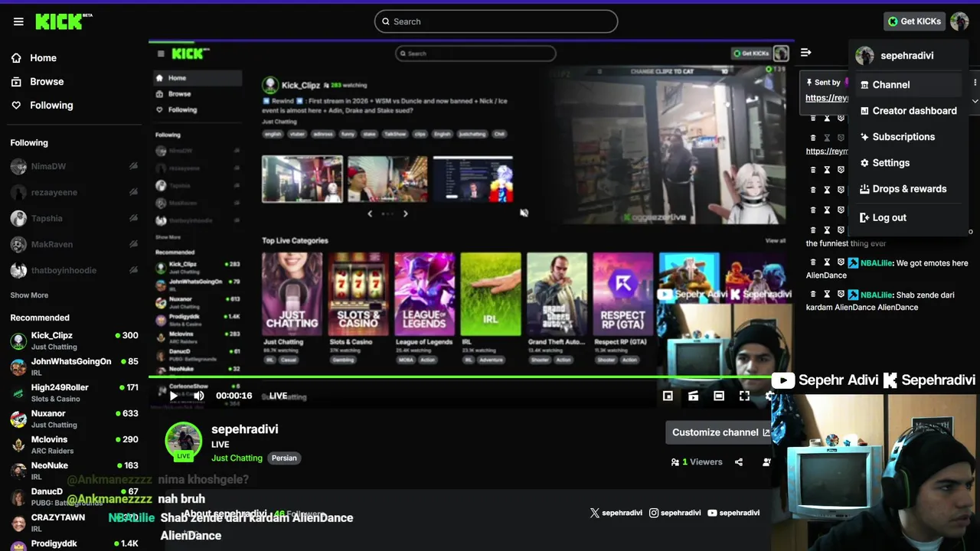980x551 pixels.
Task: Click the Kick logo in the top bar
Action: [64, 21]
